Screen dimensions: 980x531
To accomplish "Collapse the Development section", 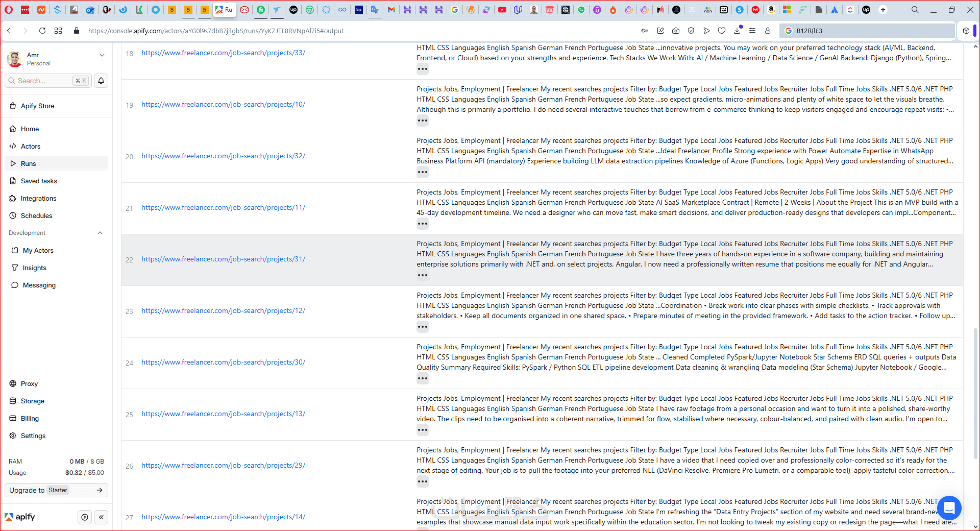I will (x=100, y=233).
